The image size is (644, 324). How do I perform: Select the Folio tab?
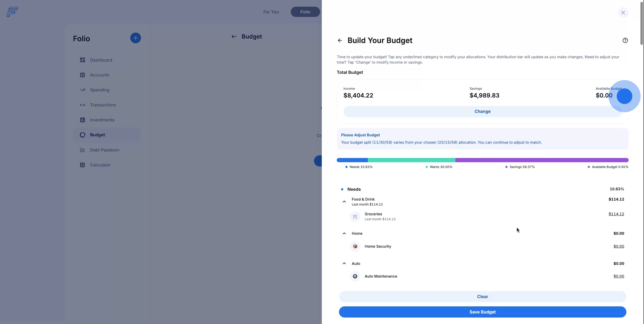click(x=305, y=12)
